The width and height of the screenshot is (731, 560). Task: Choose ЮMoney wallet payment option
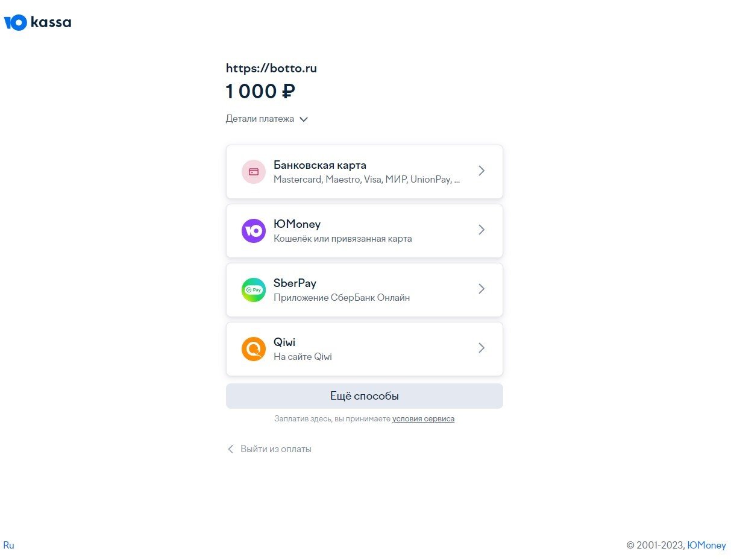click(297, 224)
